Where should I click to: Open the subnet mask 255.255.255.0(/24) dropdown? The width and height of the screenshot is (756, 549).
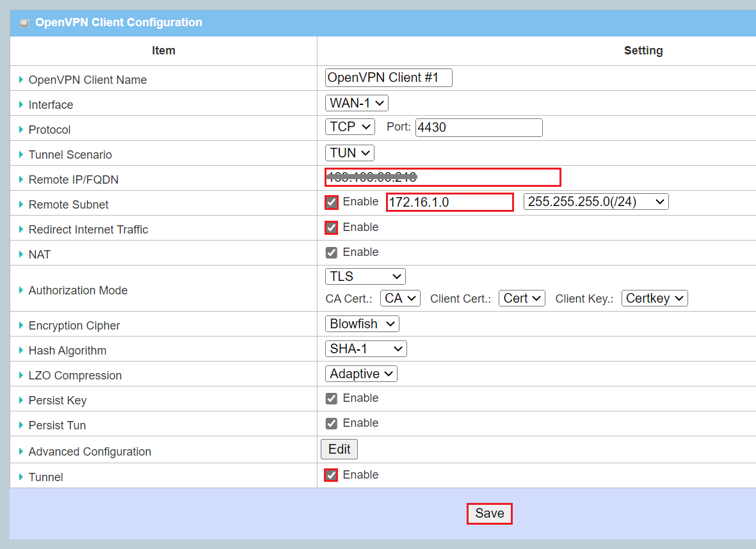(596, 202)
